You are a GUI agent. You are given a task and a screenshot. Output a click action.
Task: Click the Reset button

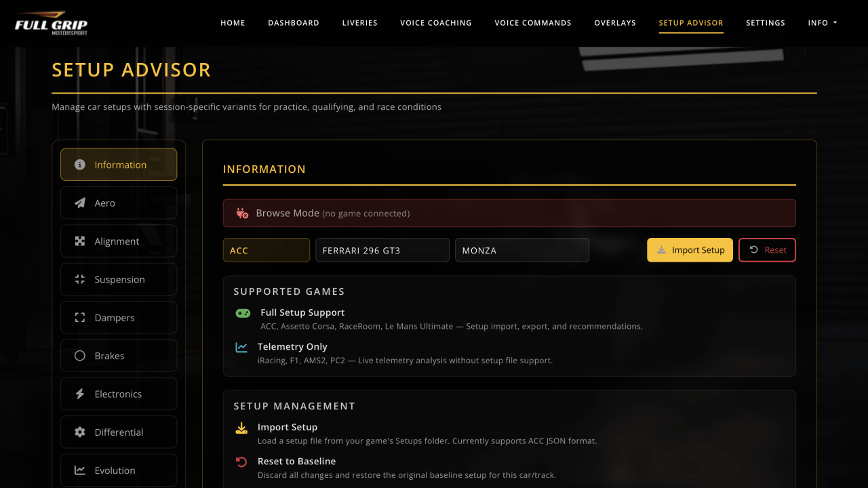pyautogui.click(x=767, y=249)
